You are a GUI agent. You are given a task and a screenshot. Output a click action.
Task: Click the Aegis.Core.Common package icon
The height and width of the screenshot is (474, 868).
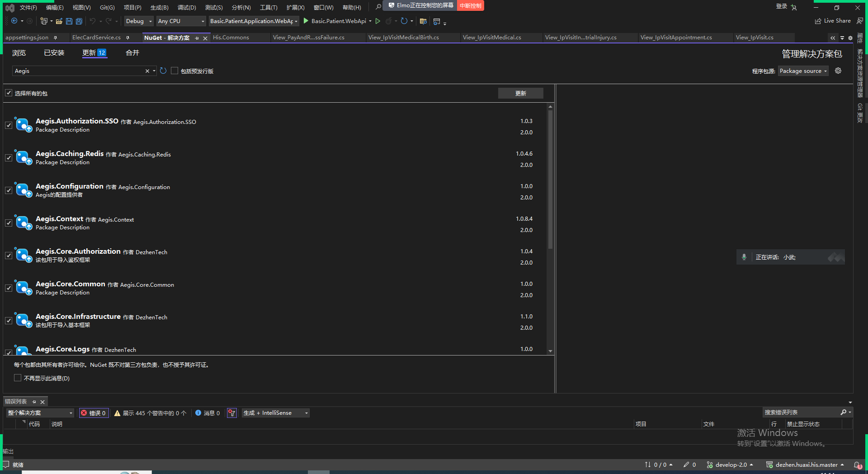(x=23, y=288)
